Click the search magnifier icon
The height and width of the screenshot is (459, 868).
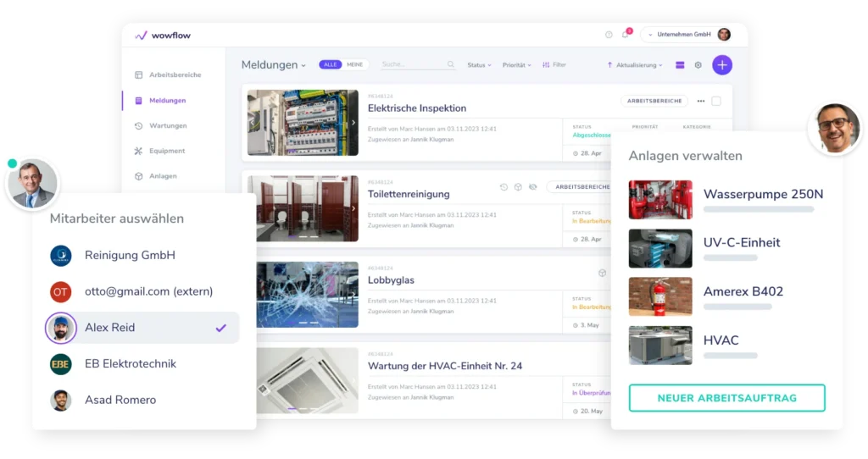[451, 64]
